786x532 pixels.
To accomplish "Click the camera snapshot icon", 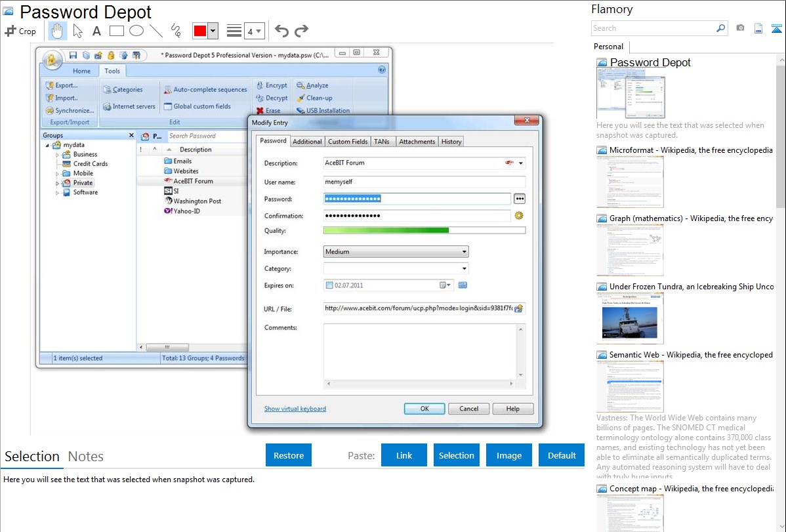I will (x=740, y=28).
